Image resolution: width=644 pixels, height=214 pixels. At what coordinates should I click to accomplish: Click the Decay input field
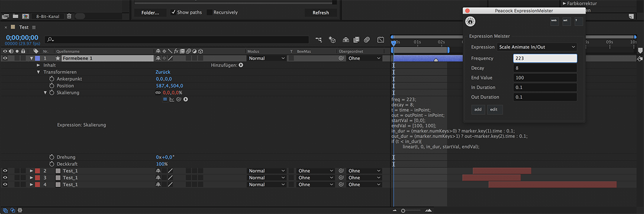click(x=545, y=68)
